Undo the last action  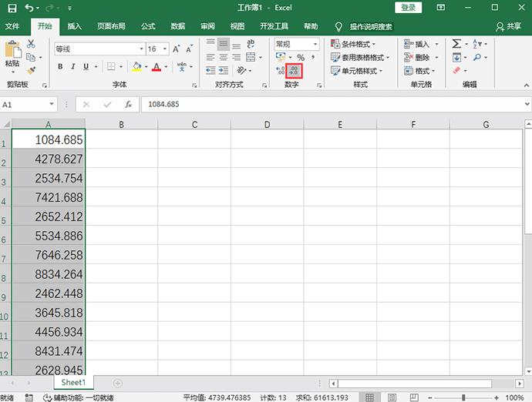click(x=29, y=8)
